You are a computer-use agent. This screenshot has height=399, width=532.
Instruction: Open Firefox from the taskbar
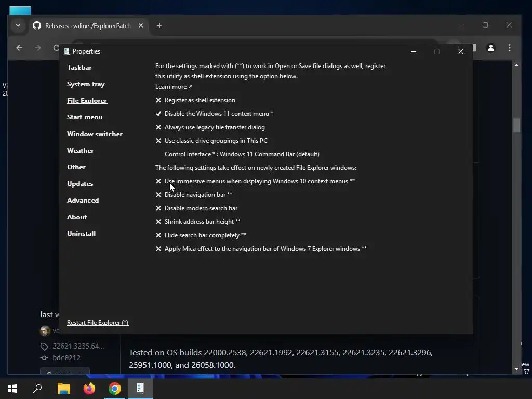(x=89, y=389)
